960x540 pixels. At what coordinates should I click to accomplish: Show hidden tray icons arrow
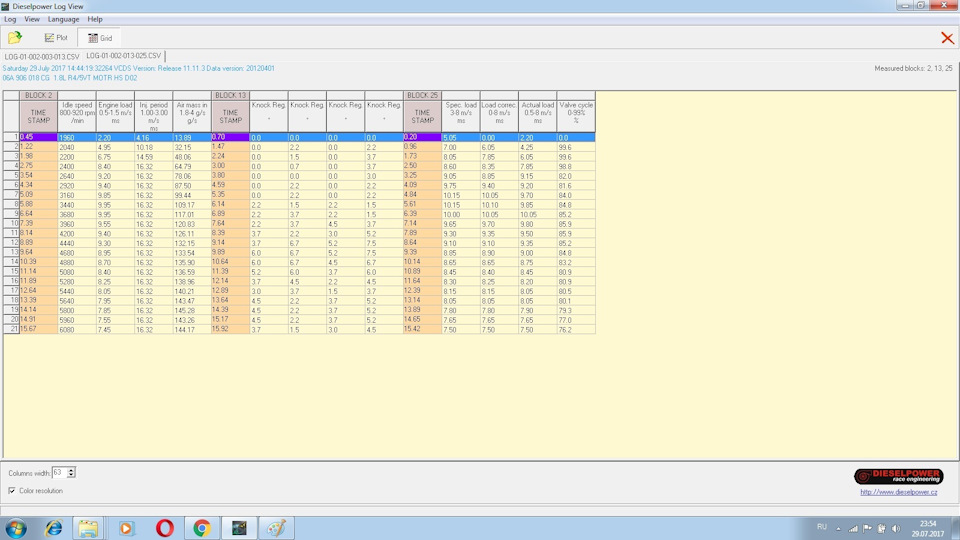pyautogui.click(x=838, y=528)
